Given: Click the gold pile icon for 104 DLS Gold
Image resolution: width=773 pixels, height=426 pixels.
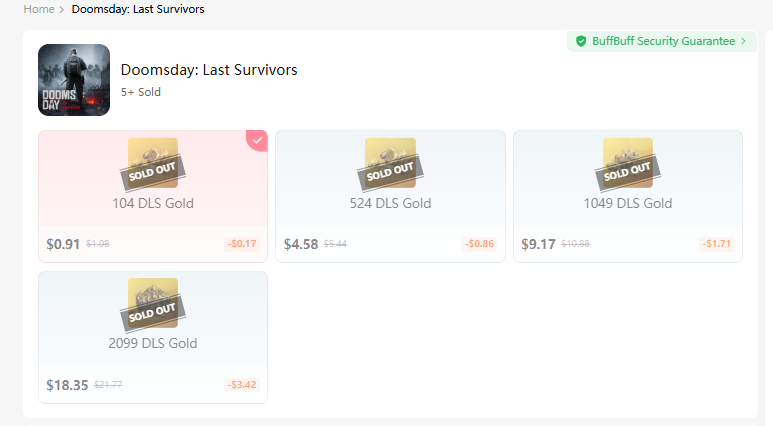Looking at the screenshot, I should (x=153, y=164).
